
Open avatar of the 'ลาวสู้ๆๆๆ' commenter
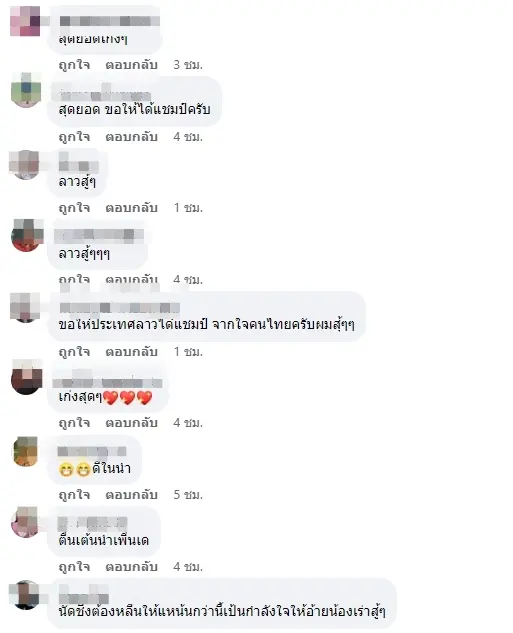[x=27, y=235]
